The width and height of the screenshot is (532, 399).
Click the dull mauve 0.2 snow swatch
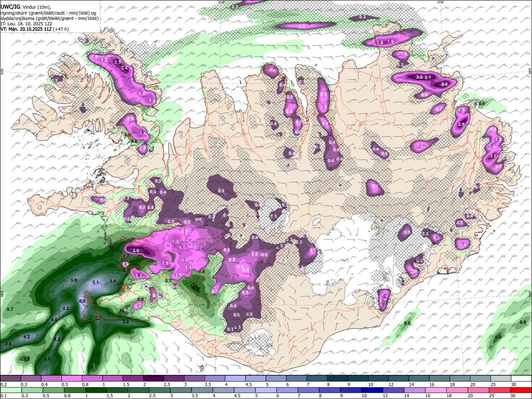tap(10, 378)
